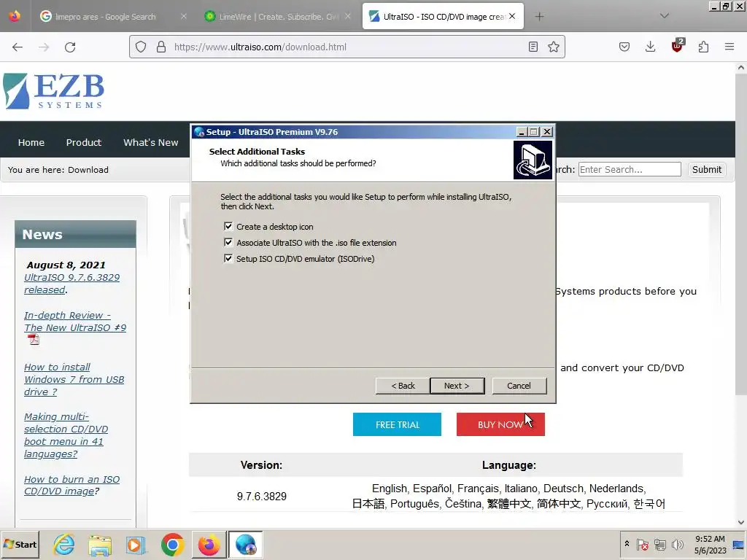Switch to the LimeWire tab
Screen dimensions: 747x560
tap(276, 17)
